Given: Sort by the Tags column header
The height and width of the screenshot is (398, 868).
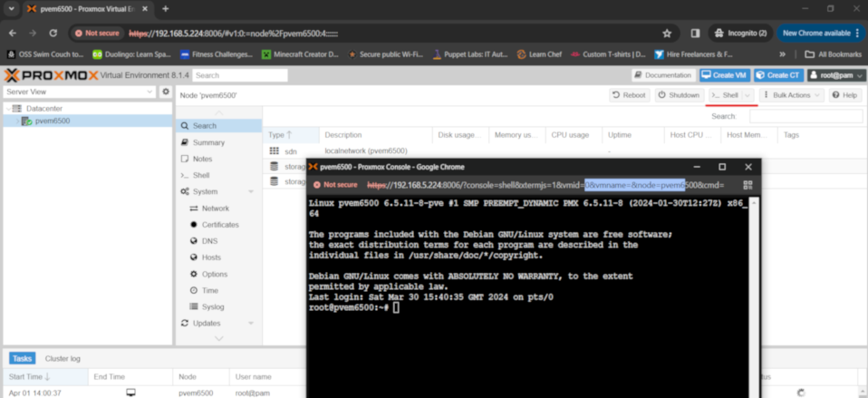Looking at the screenshot, I should (x=822, y=135).
